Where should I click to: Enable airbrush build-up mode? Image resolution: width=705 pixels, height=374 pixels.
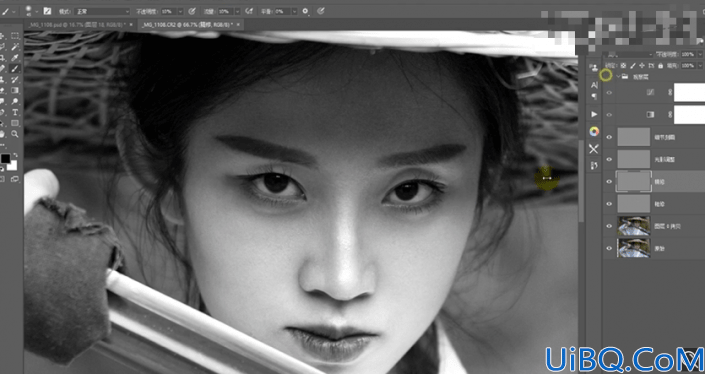pyautogui.click(x=249, y=11)
